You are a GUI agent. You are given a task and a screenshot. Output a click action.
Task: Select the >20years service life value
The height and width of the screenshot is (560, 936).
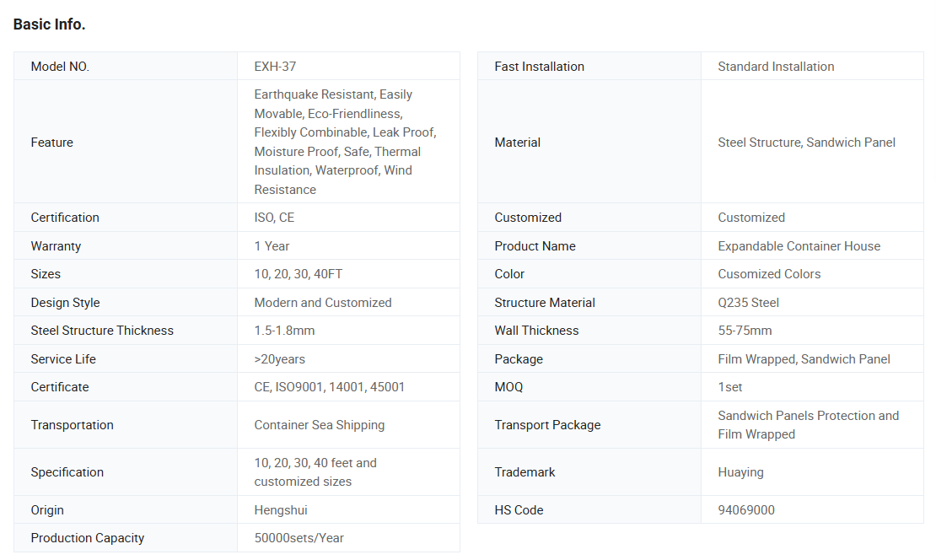pyautogui.click(x=280, y=359)
